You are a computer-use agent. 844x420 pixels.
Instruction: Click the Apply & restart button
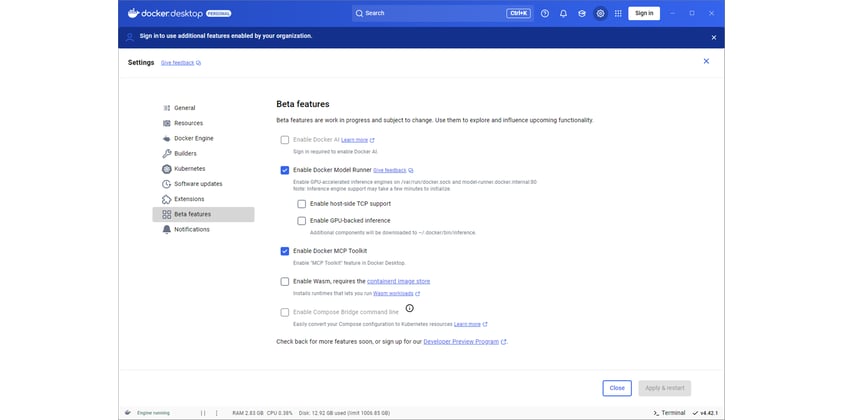tap(665, 388)
